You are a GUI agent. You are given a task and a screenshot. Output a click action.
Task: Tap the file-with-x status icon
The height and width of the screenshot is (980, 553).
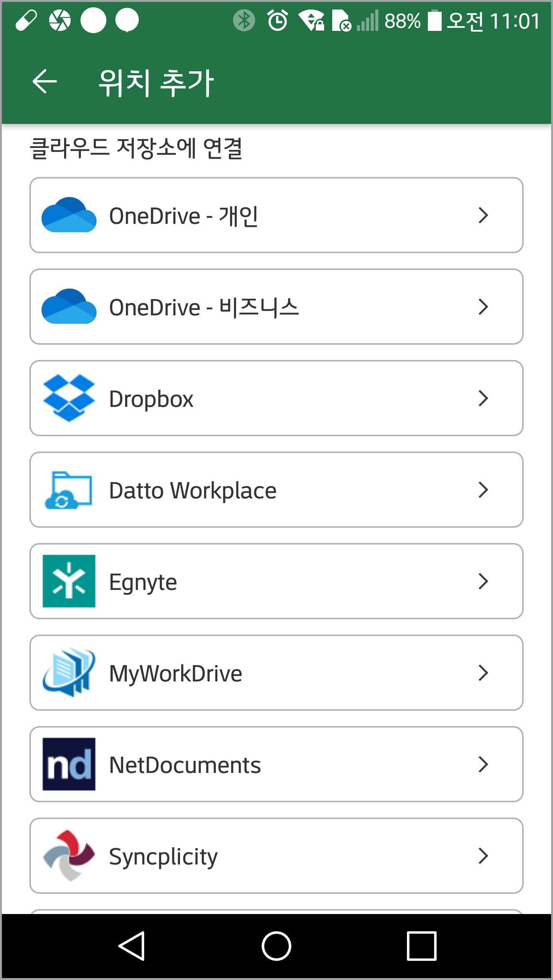342,20
